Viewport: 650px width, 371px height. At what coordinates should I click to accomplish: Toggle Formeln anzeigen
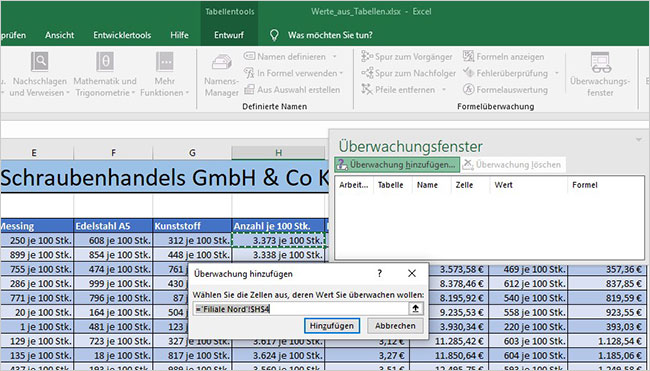click(504, 57)
